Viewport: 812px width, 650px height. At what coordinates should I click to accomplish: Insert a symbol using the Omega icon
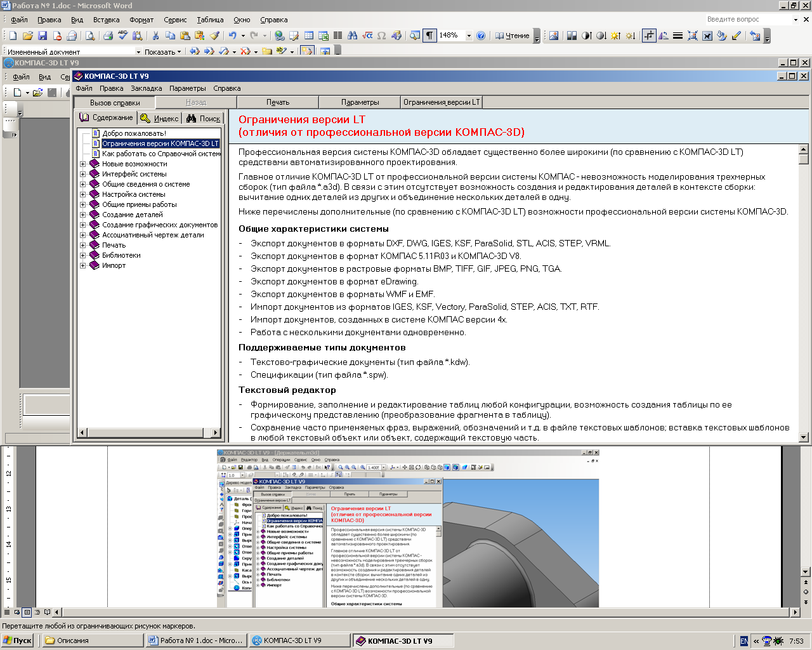coord(382,36)
